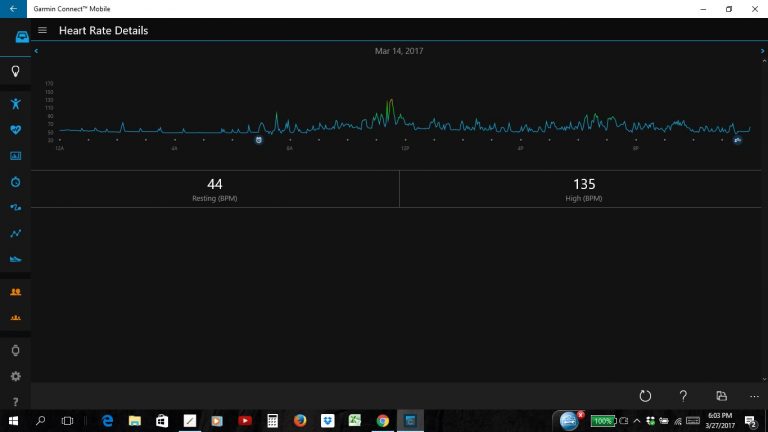This screenshot has height=432, width=768.
Task: Click the sidebar question mark Help icon
Action: 15,401
